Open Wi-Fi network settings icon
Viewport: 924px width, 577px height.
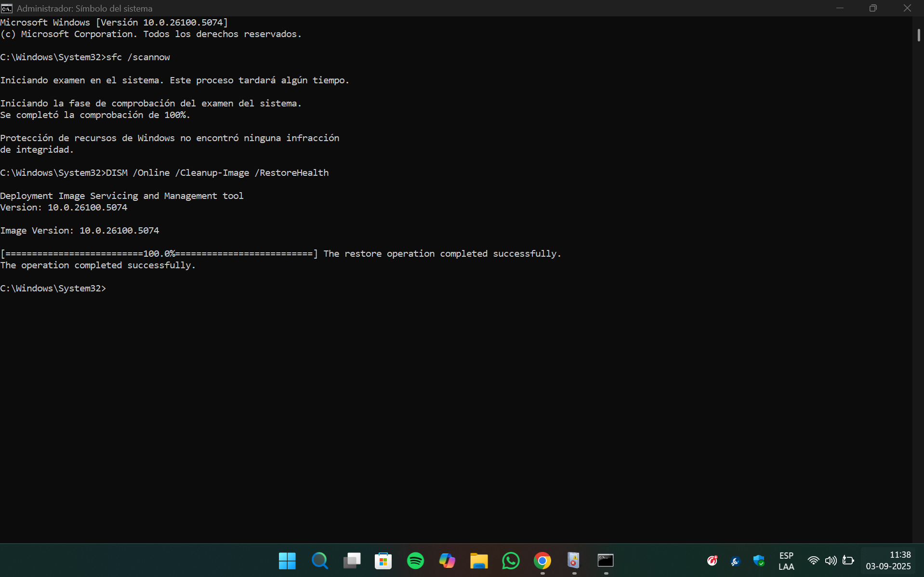813,561
